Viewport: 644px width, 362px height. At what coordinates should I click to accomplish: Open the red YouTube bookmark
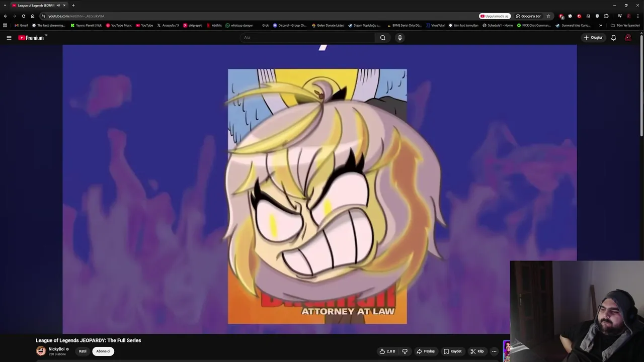point(144,25)
